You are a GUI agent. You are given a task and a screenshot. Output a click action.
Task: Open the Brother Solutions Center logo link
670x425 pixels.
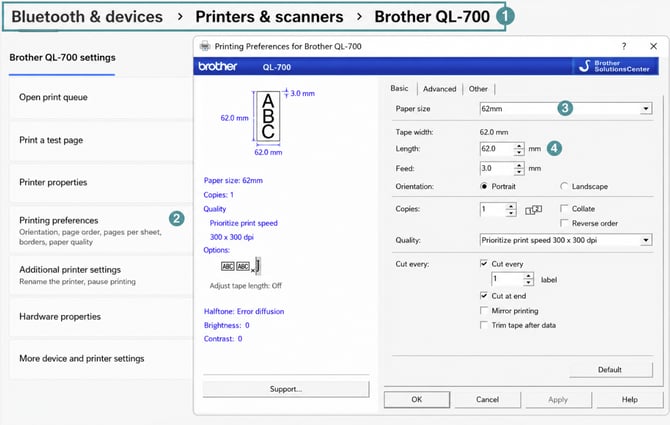tap(615, 66)
